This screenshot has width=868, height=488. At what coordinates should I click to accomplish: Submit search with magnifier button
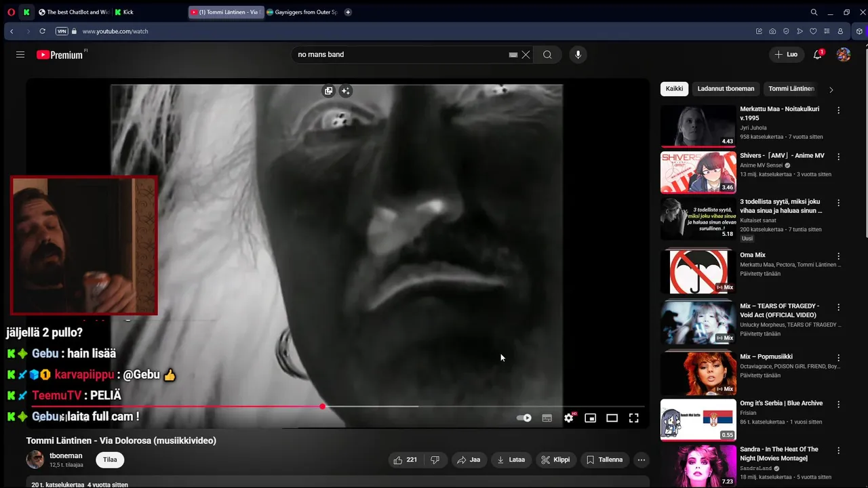point(547,55)
